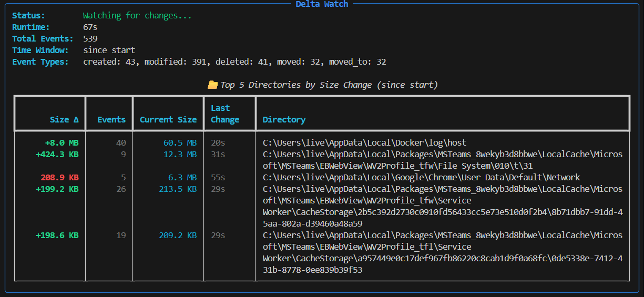
Task: Select the Events column header
Action: pyautogui.click(x=111, y=119)
